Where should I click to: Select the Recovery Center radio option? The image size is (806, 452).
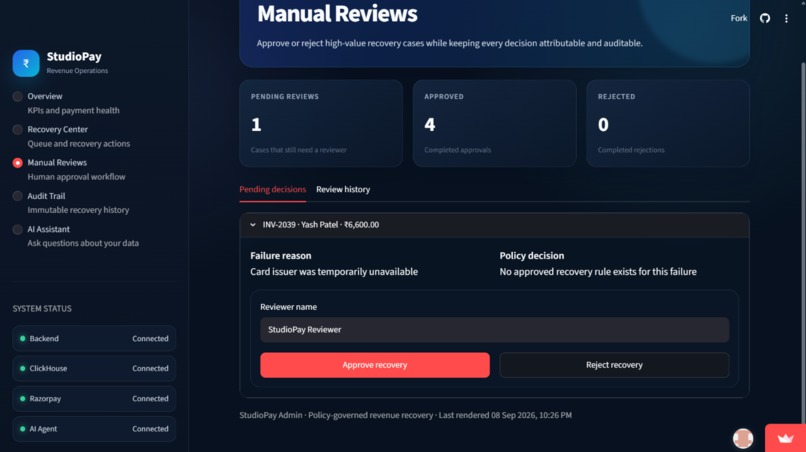(17, 130)
